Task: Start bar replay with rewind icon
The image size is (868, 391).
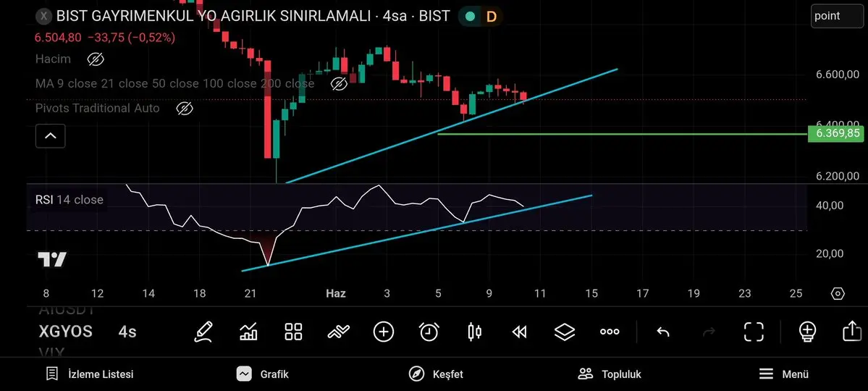Action: point(519,332)
